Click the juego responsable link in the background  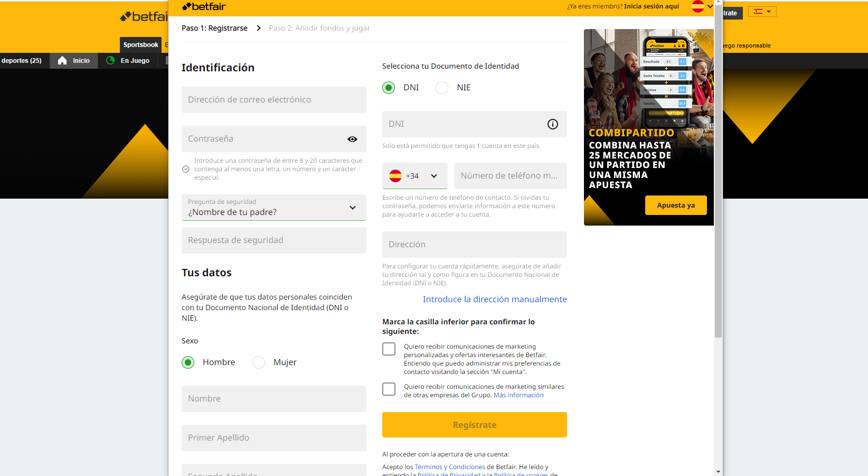pyautogui.click(x=747, y=45)
